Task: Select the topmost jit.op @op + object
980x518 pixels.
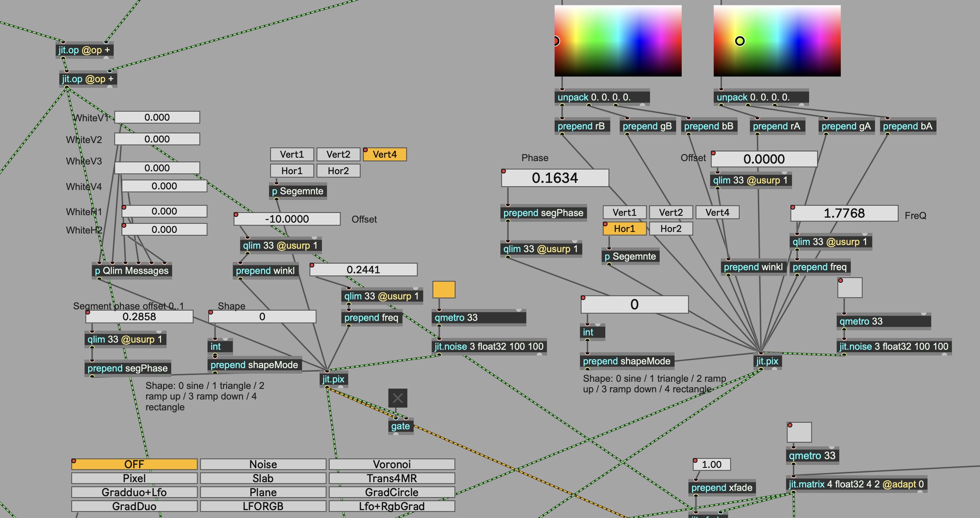Action: click(84, 50)
